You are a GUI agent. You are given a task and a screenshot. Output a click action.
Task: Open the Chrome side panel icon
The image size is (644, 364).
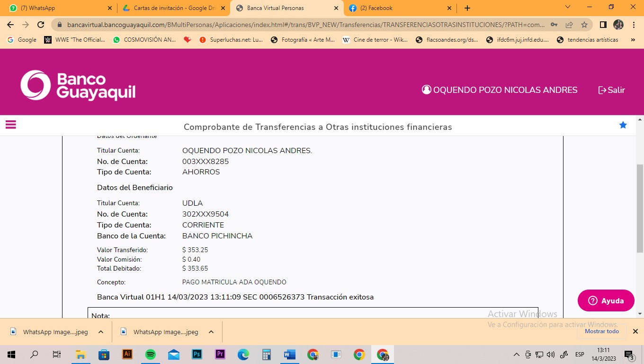(x=603, y=25)
